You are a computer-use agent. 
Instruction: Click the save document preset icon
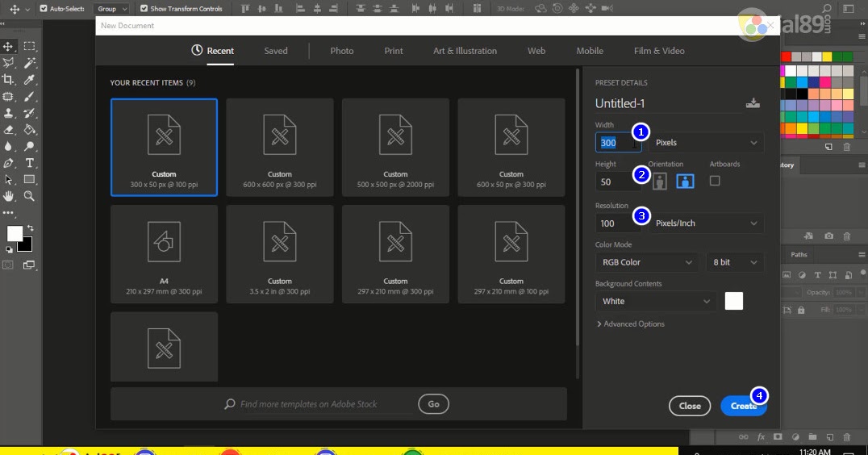click(753, 103)
